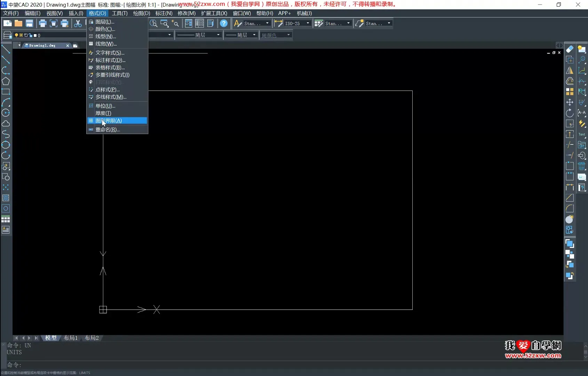This screenshot has width=588, height=376.
Task: Select the Revision Cloud tool
Action: pos(6,124)
